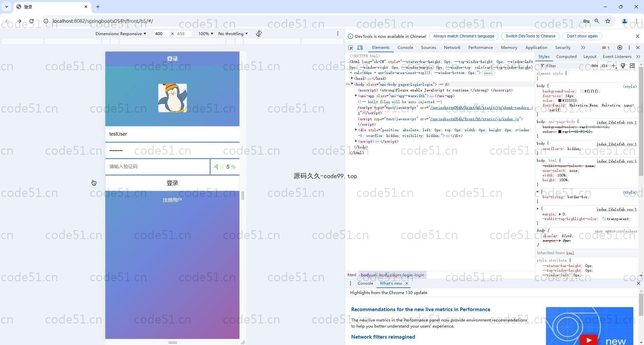Screen dimensions: 644x345
Task: Click the testUser username field
Action: click(172, 134)
